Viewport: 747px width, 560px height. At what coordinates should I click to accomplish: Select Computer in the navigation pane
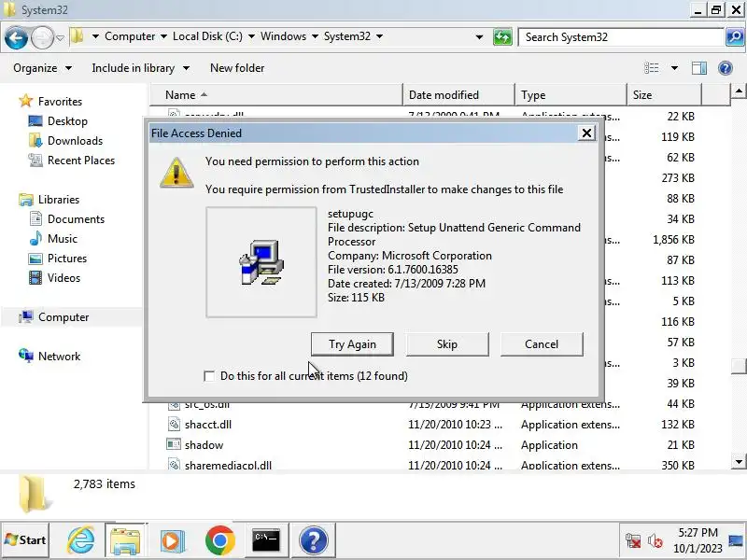tap(54, 317)
